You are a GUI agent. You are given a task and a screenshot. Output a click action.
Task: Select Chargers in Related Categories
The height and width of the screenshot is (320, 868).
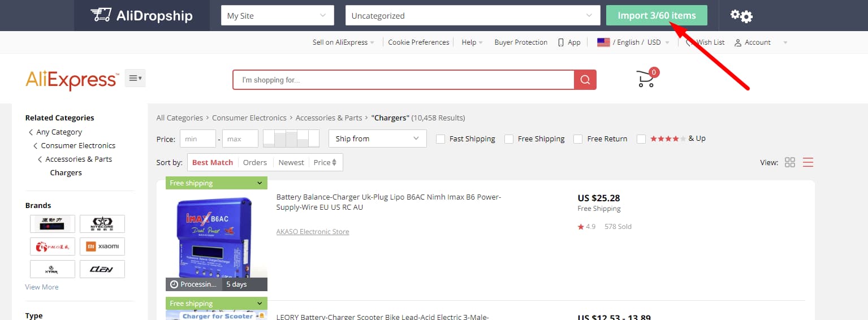coord(66,172)
